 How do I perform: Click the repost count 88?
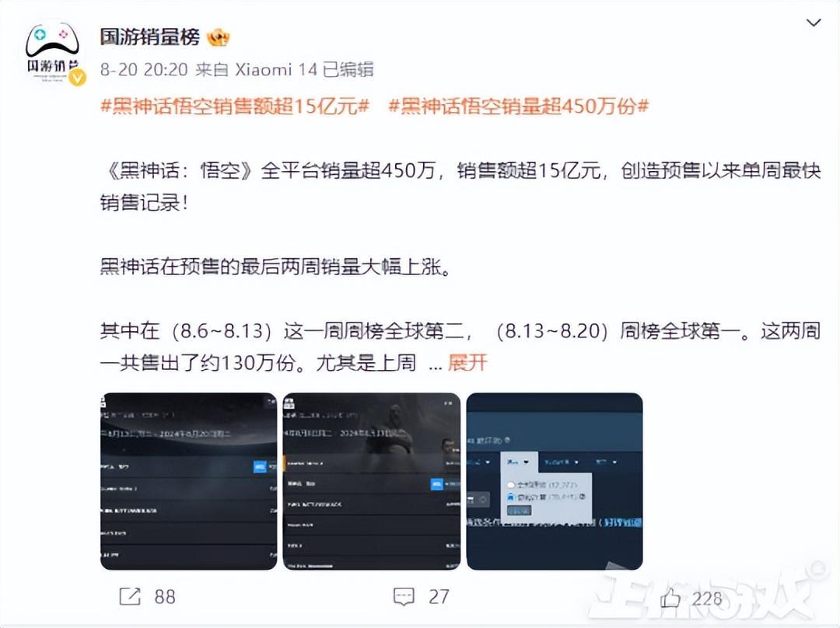[165, 597]
